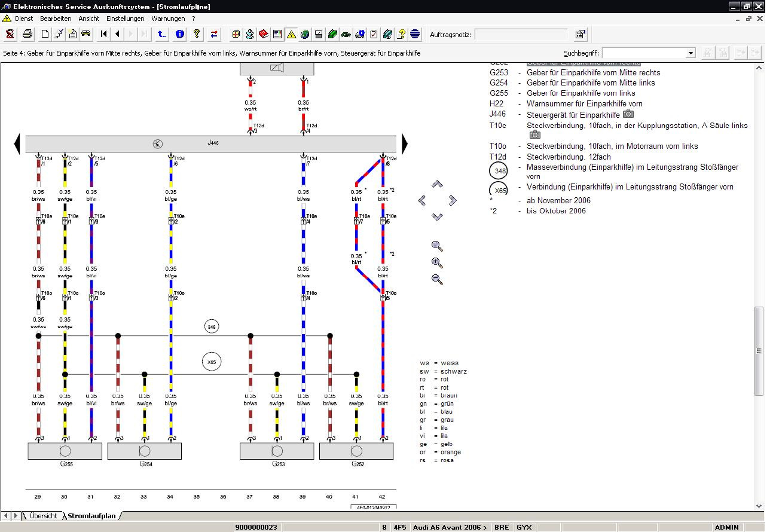This screenshot has height=532, width=776.
Task: Pan diagram up with the up arrow
Action: (x=437, y=185)
